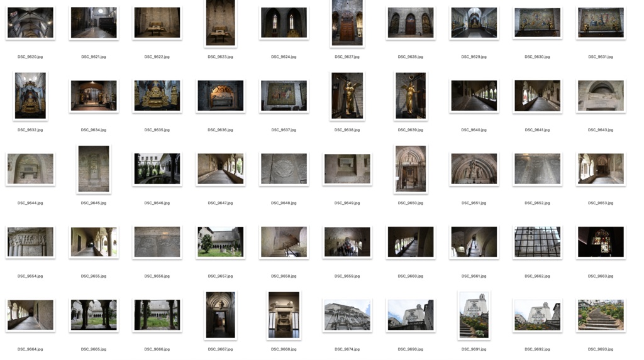Image resolution: width=644 pixels, height=360 pixels.
Task: Select the DSC_9663.jpg stained glass thumbnail
Action: pos(601,242)
